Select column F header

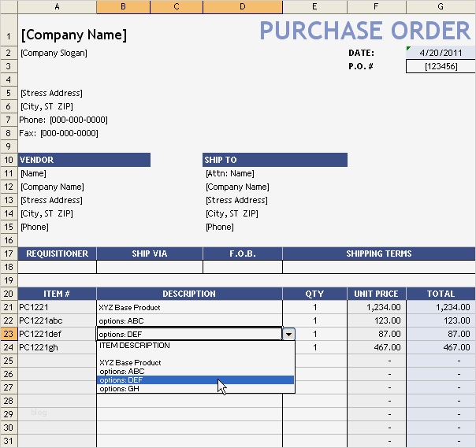(x=376, y=6)
